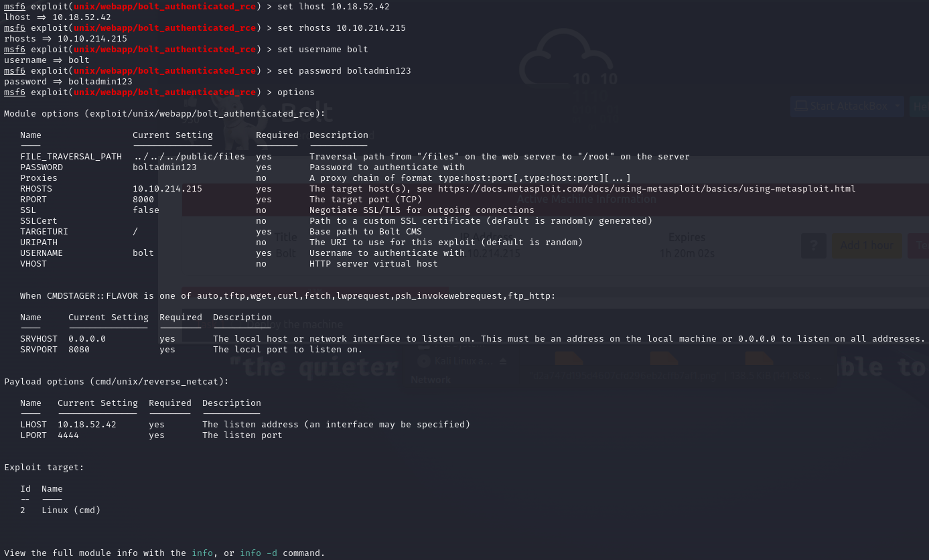Select the RPORT option name

tap(33, 200)
